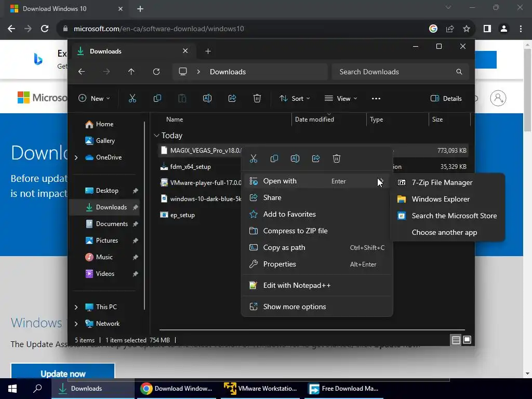
Task: Open Chrome profile avatar icon
Action: (x=504, y=29)
